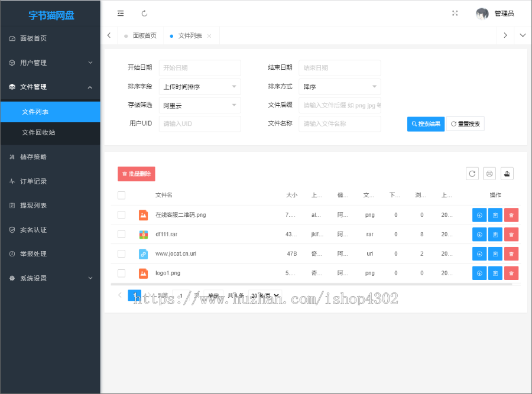Click the 结束日期 input field
Image resolution: width=532 pixels, height=394 pixels.
point(340,68)
